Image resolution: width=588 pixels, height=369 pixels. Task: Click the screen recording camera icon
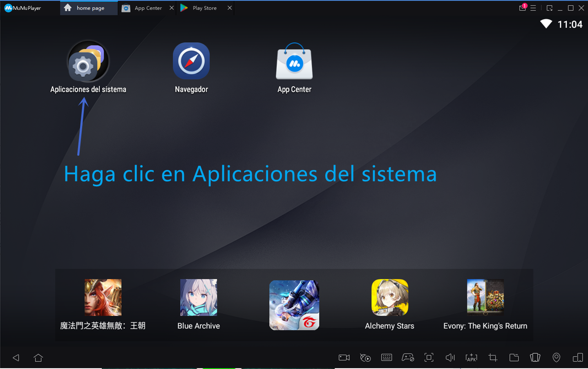coord(344,358)
